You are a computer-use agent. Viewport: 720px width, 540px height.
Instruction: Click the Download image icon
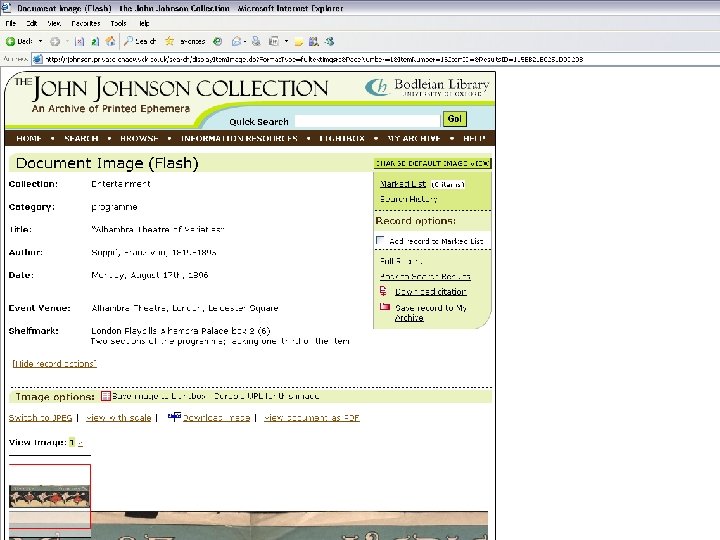(x=174, y=417)
